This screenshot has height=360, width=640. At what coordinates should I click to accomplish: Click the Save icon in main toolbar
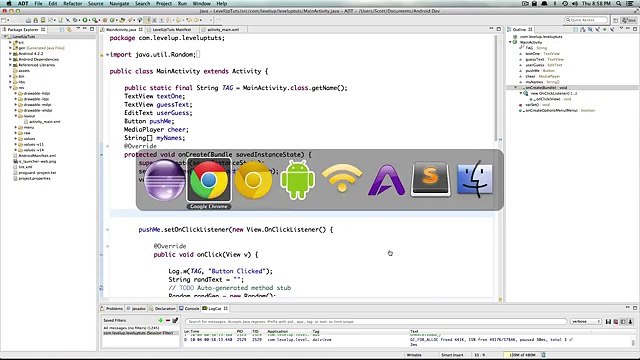coord(28,20)
